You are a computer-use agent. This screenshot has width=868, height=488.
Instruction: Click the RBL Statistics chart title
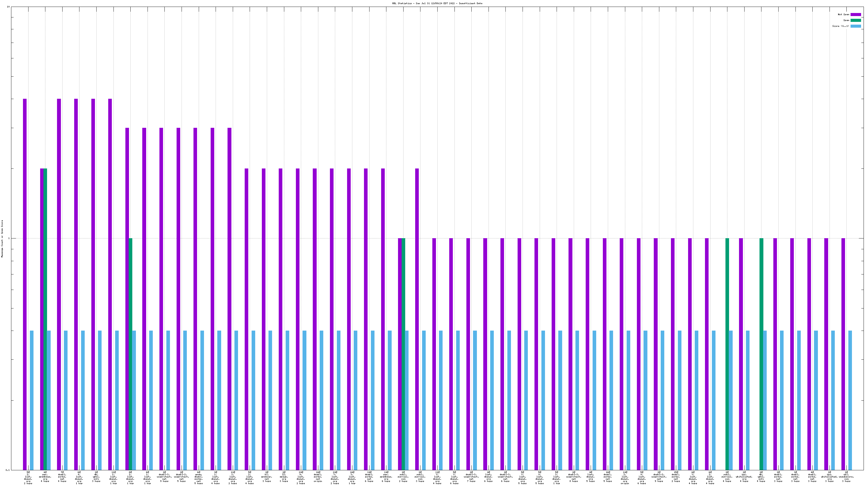pos(437,3)
